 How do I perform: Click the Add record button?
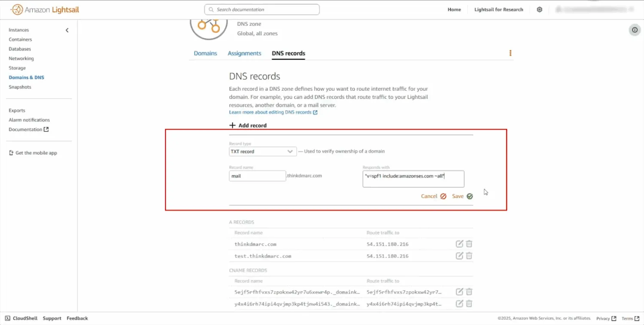[248, 126]
